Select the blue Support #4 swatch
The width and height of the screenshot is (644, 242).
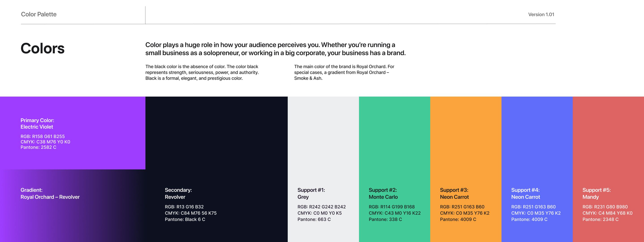[x=537, y=169]
